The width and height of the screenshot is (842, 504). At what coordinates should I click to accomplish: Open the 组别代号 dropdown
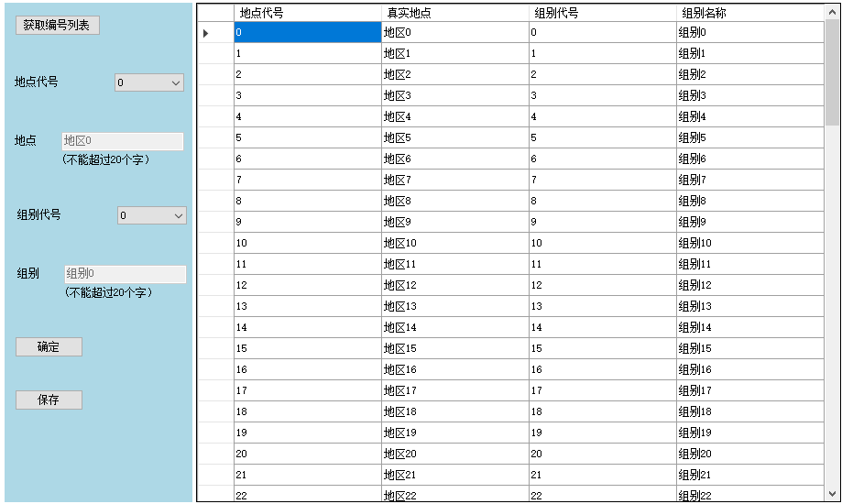tap(152, 216)
